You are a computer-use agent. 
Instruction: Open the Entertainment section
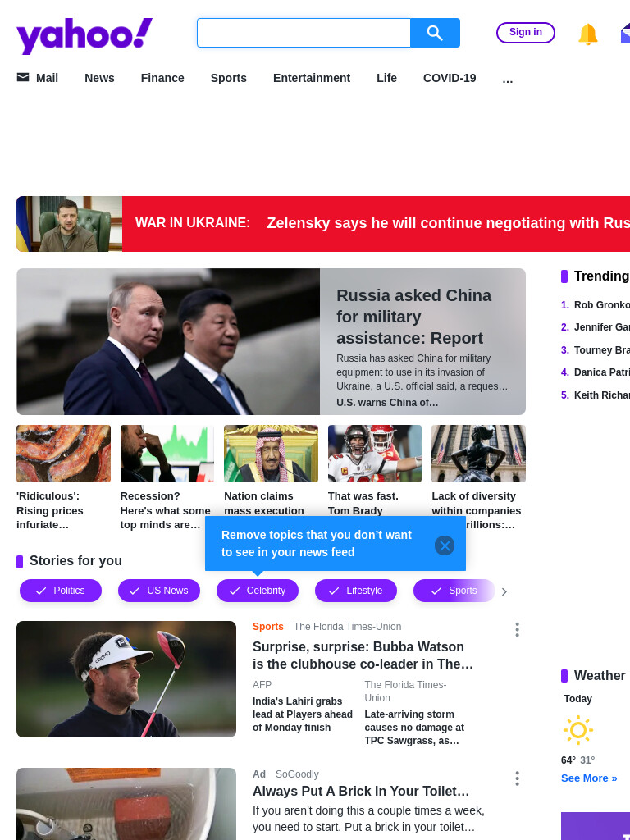point(312,78)
